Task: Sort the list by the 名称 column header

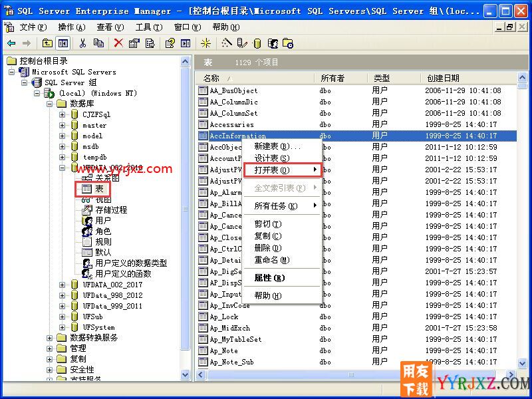Action: pos(255,78)
